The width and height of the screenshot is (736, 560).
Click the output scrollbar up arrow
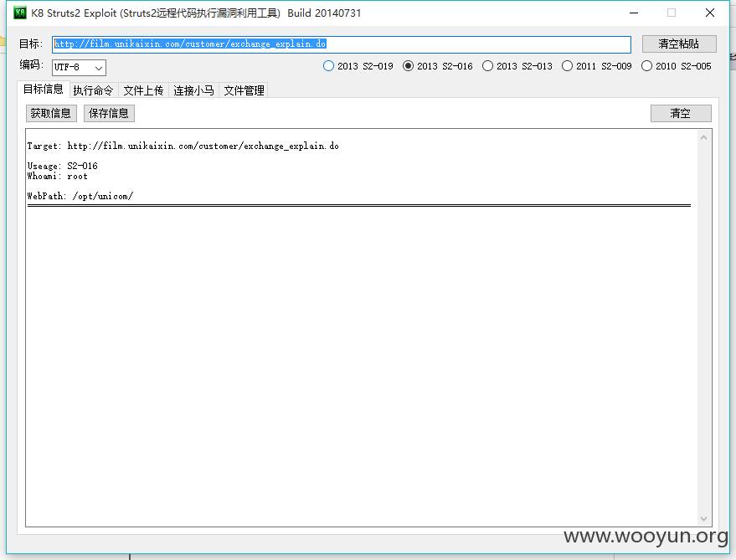[703, 137]
